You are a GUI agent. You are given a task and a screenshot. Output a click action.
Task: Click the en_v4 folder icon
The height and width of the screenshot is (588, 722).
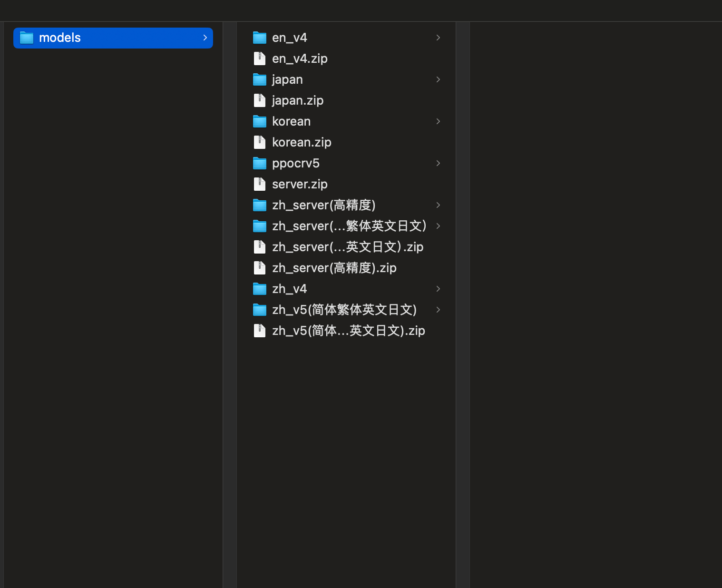coord(260,38)
